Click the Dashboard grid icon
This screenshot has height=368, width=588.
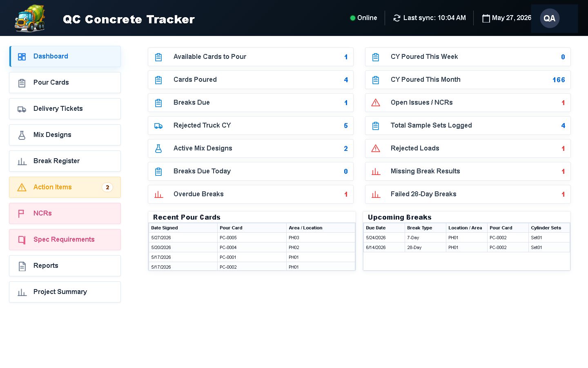point(22,56)
